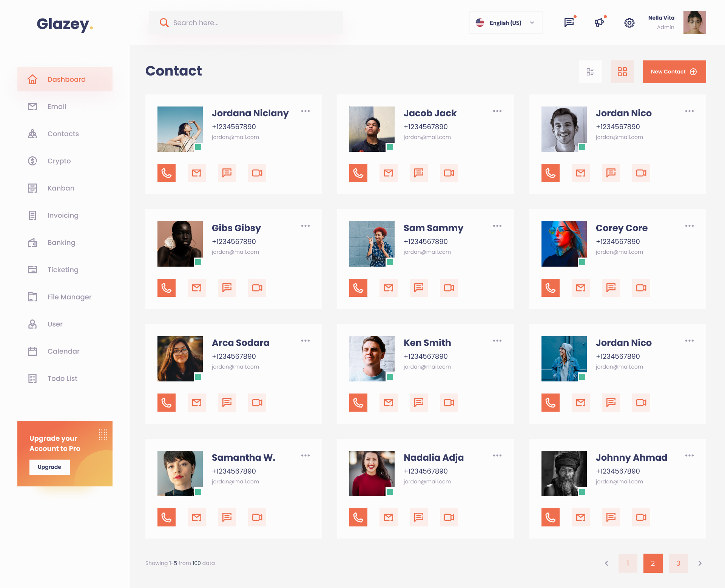Screen dimensions: 725x588
Task: Call Jordana Niclany via phone icon
Action: pyautogui.click(x=167, y=173)
